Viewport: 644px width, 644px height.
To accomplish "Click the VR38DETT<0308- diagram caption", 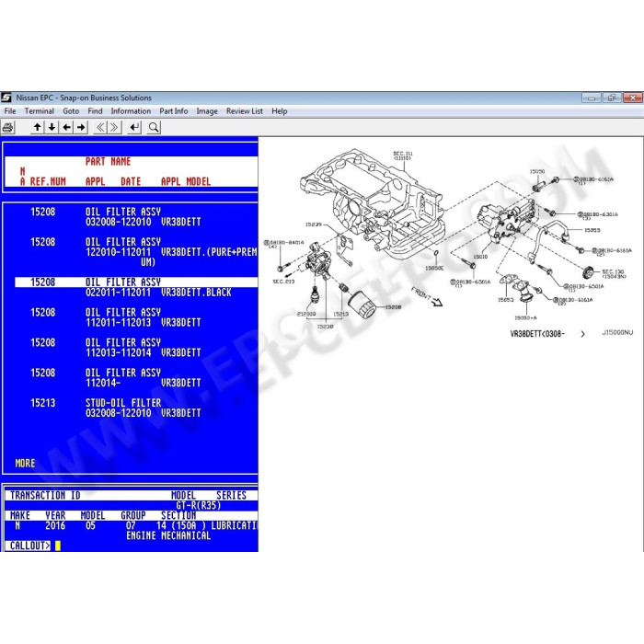I will pos(537,333).
